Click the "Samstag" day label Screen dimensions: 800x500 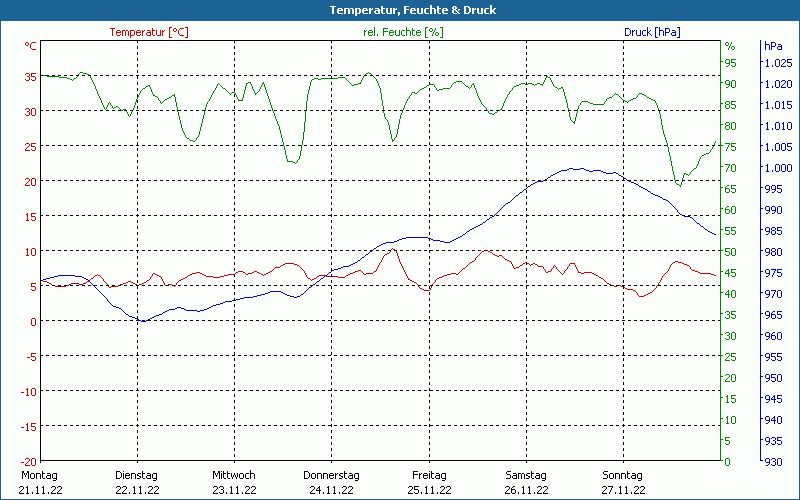526,475
